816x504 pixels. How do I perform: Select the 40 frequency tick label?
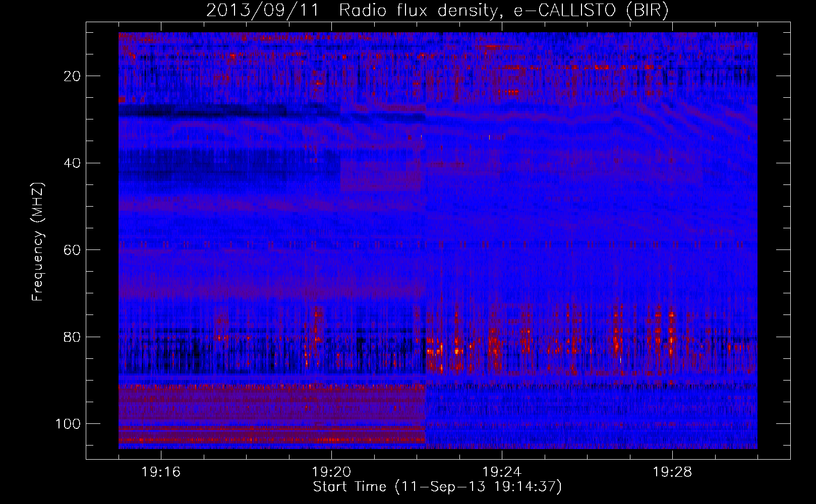tap(72, 163)
